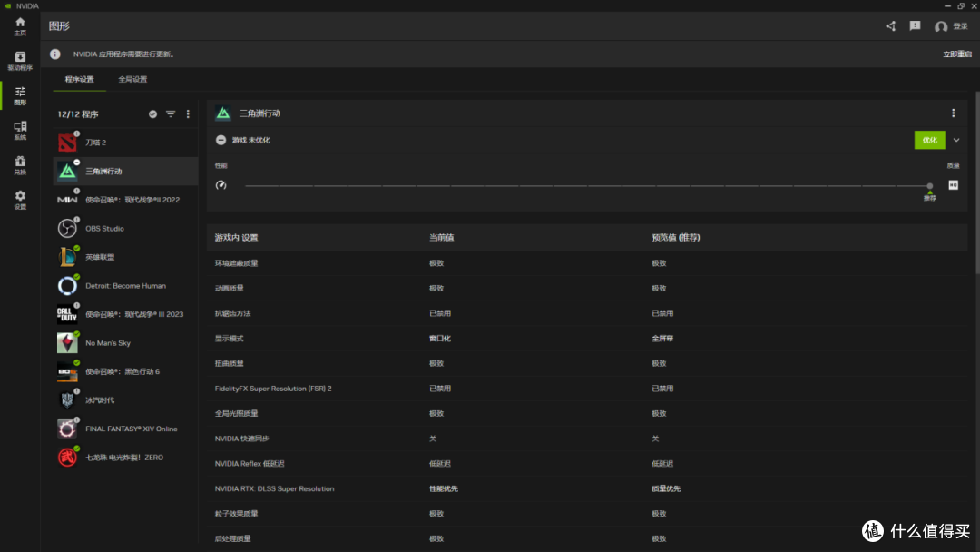Select the FINAL FANTASY XIV Online icon
Image resolution: width=980 pixels, height=552 pixels.
click(67, 429)
